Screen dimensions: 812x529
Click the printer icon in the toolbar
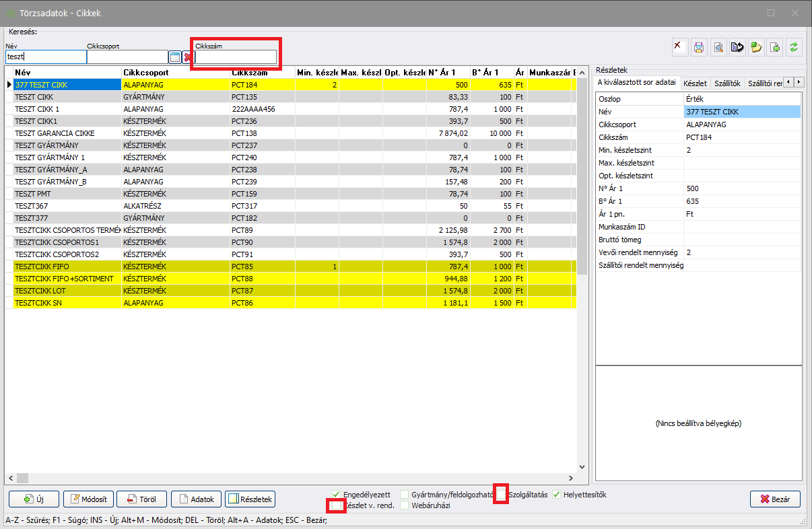pos(699,47)
